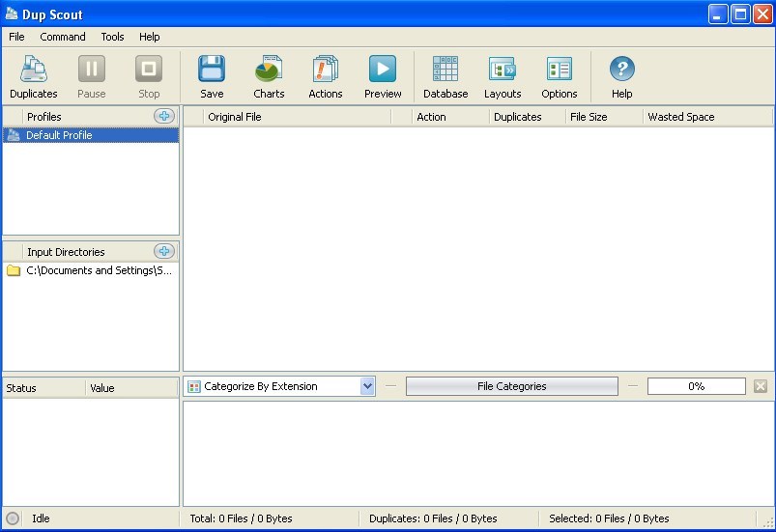The image size is (776, 532).
Task: Maximize the Dup Scout window
Action: point(740,14)
